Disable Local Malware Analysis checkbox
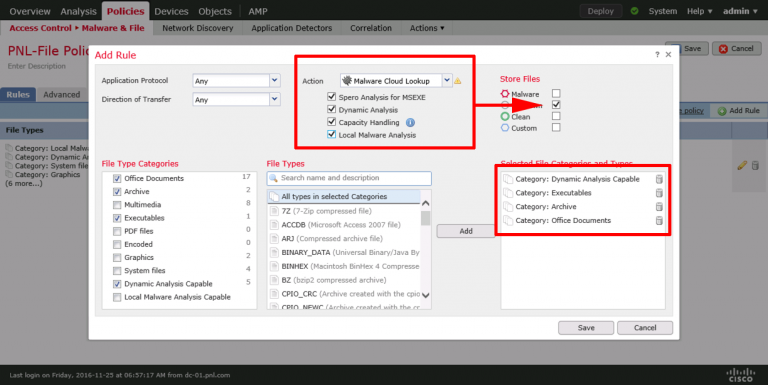The height and width of the screenshot is (385, 768). click(x=332, y=134)
